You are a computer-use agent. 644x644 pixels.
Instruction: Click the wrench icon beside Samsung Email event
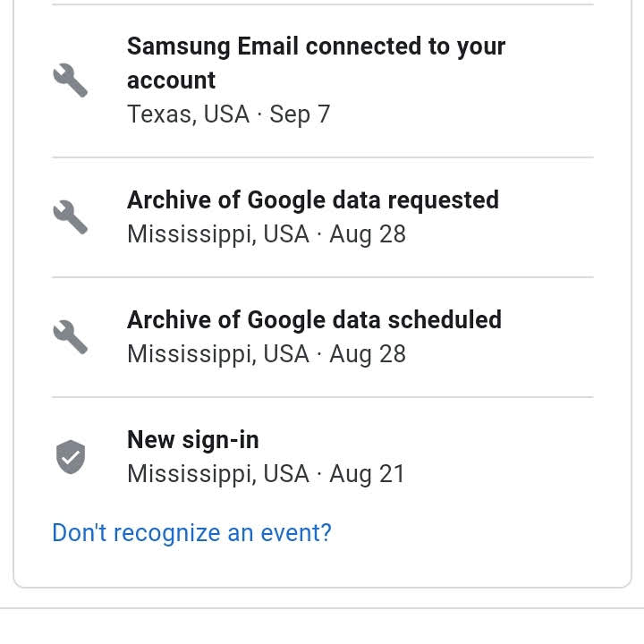(x=71, y=80)
